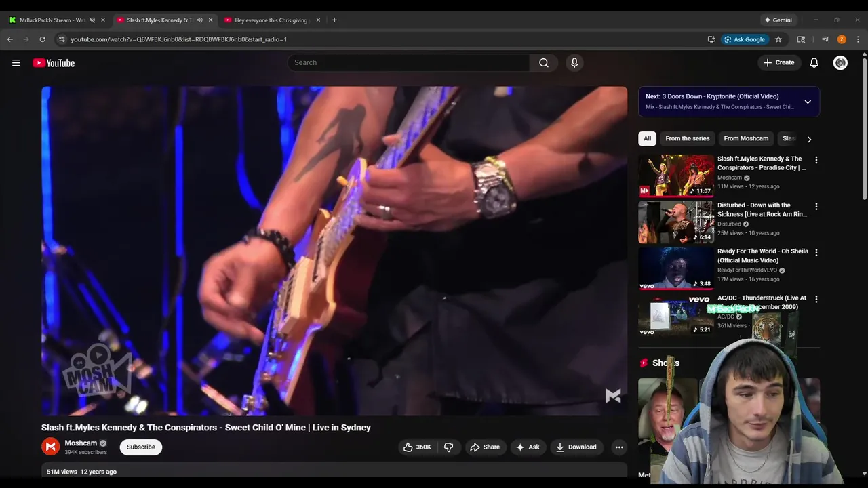This screenshot has height=488, width=868.
Task: Open the notifications bell
Action: [x=814, y=62]
